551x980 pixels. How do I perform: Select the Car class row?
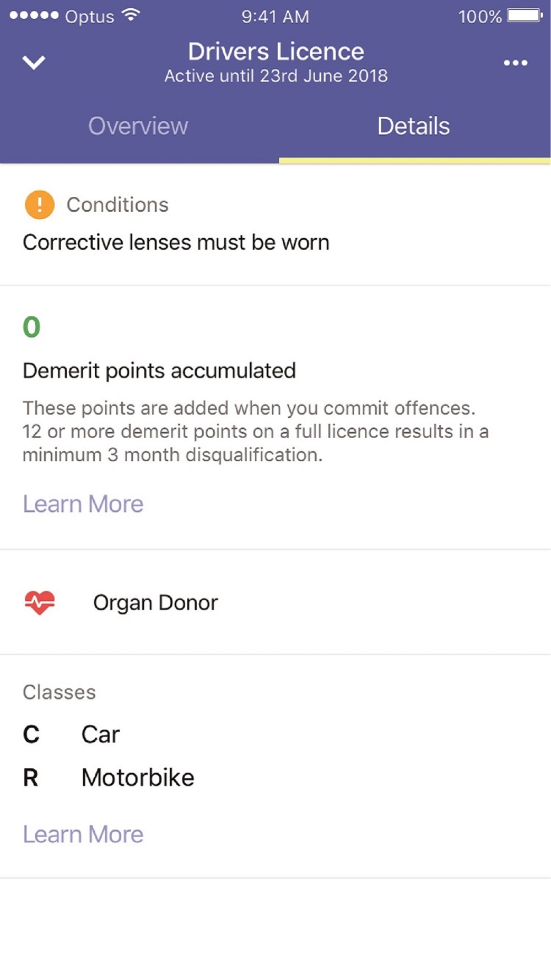[100, 734]
